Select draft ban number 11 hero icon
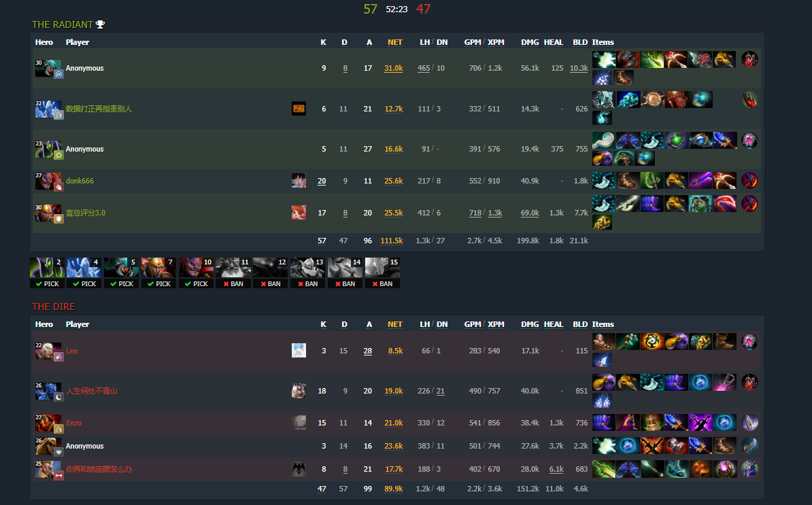The width and height of the screenshot is (812, 505). pos(233,268)
